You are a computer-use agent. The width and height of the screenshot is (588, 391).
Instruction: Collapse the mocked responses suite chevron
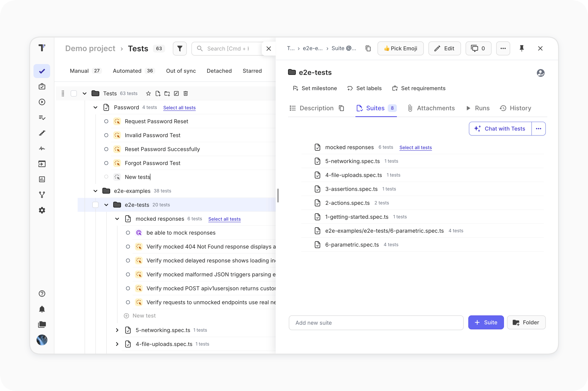(x=117, y=219)
